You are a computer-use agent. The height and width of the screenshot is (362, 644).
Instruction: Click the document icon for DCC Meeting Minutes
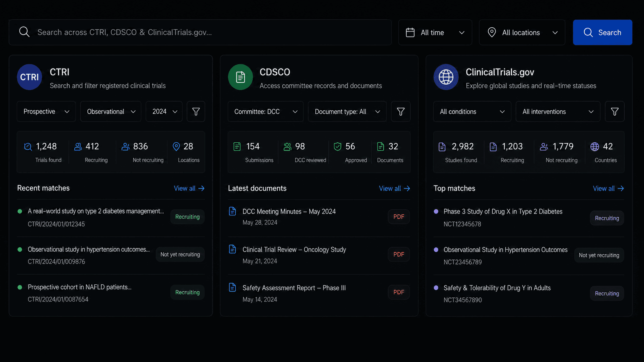[232, 211]
